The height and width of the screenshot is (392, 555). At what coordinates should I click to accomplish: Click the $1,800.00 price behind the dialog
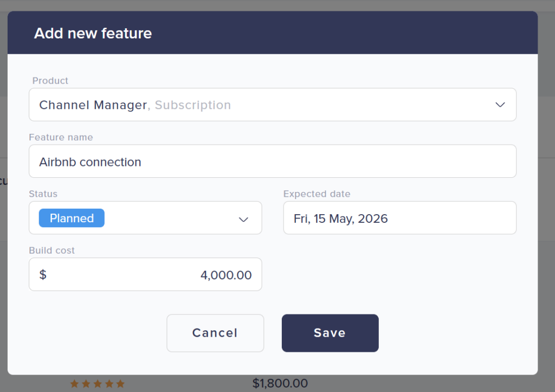pos(280,384)
